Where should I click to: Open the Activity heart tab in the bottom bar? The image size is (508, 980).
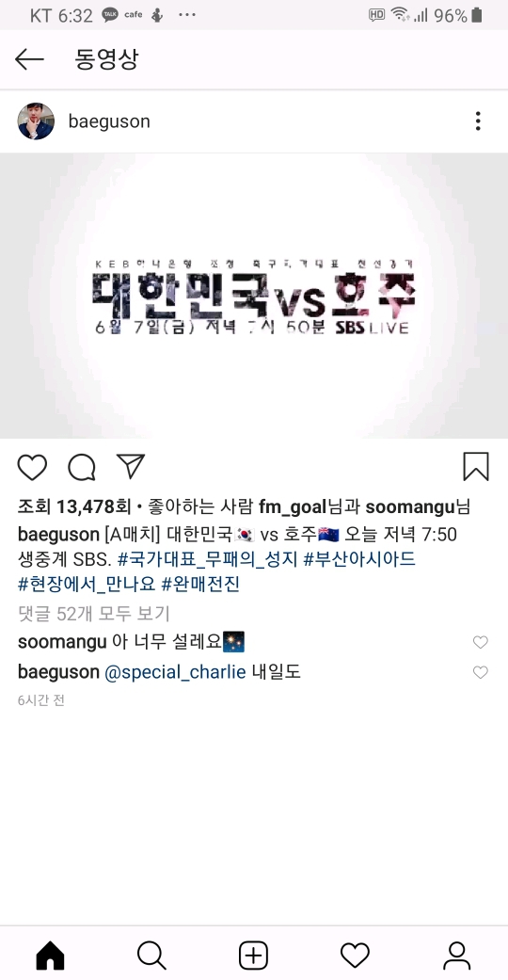pyautogui.click(x=355, y=956)
